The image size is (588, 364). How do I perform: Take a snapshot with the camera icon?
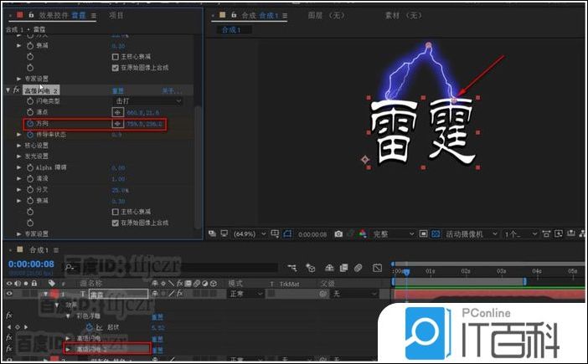(x=338, y=234)
